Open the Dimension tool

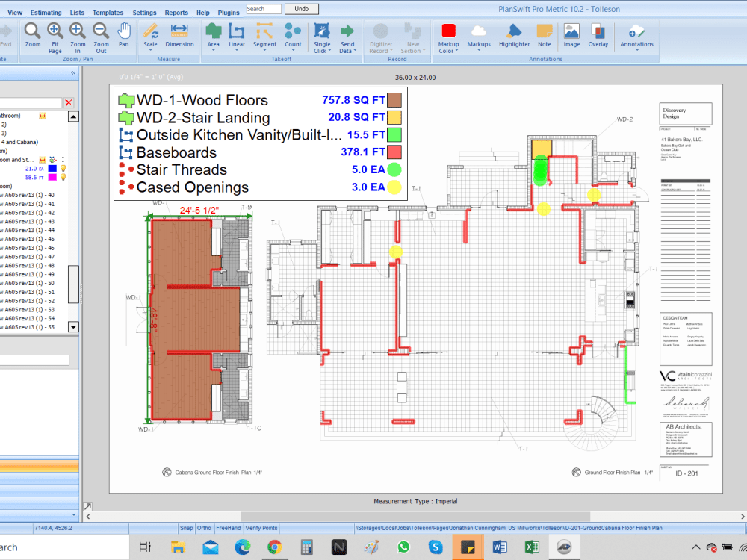pyautogui.click(x=179, y=34)
